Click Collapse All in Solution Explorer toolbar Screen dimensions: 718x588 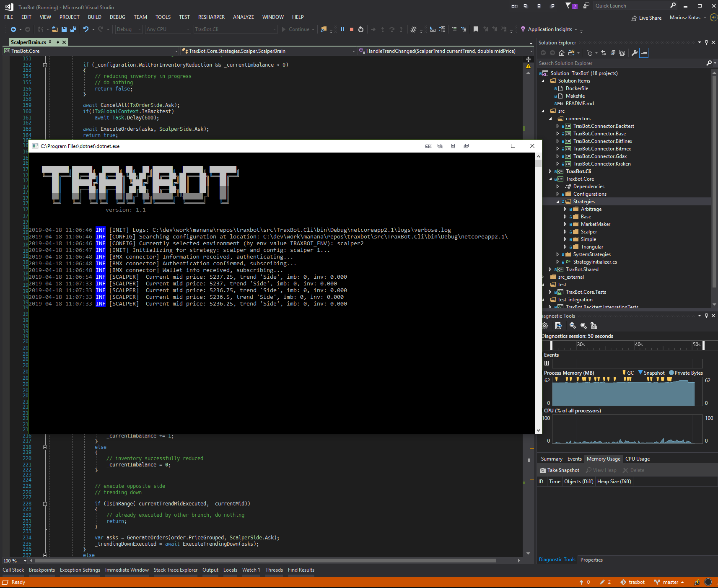(613, 53)
